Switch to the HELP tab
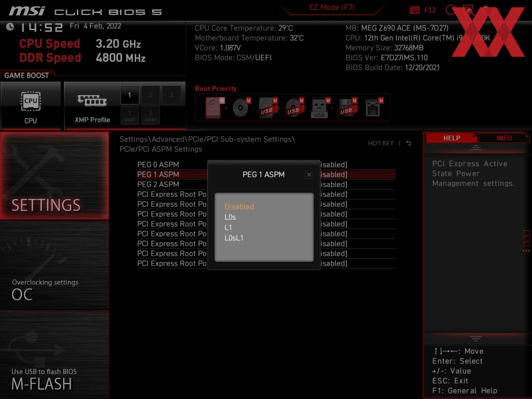Screen dimensions: 532x399 (451, 138)
